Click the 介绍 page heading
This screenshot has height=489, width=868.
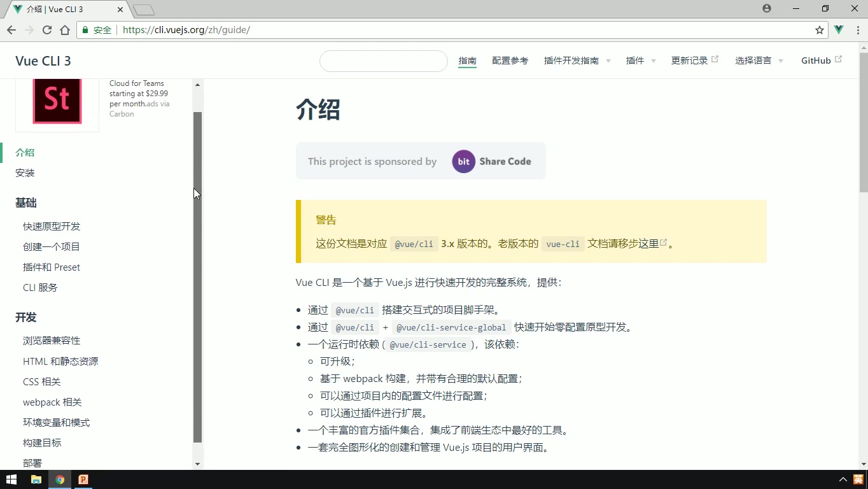[x=318, y=110]
